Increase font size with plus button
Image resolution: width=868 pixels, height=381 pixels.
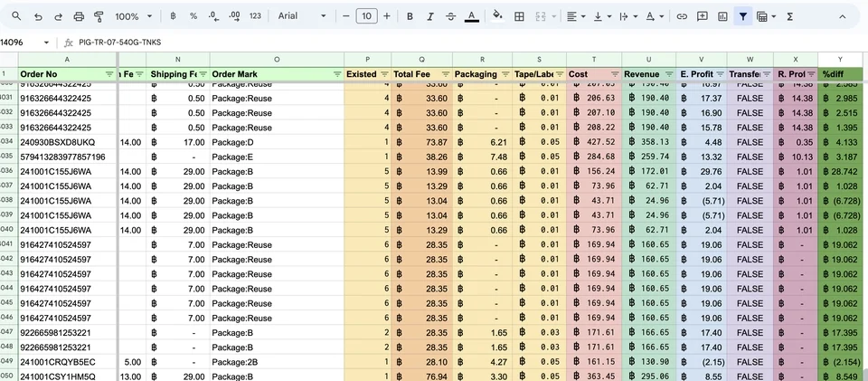point(387,16)
